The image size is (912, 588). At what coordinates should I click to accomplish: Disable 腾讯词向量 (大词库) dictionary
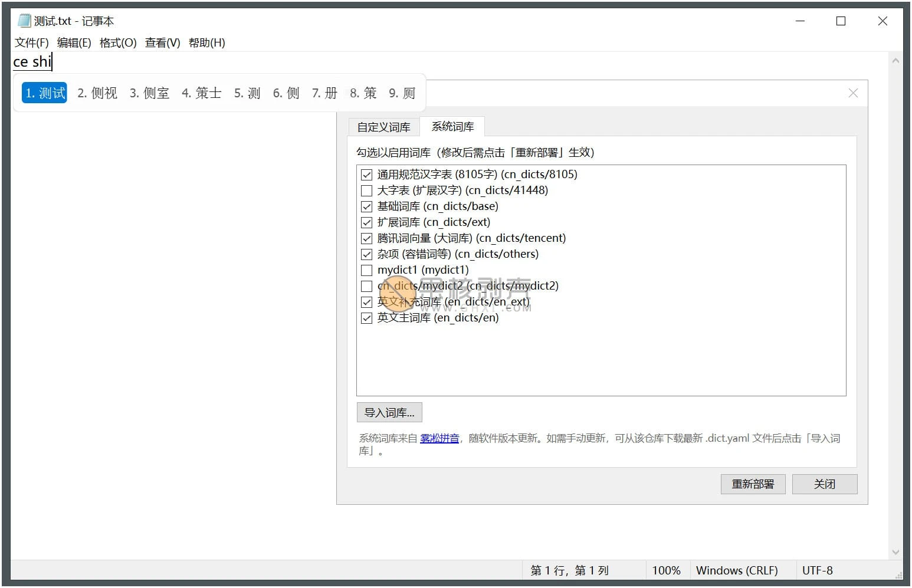pyautogui.click(x=366, y=238)
